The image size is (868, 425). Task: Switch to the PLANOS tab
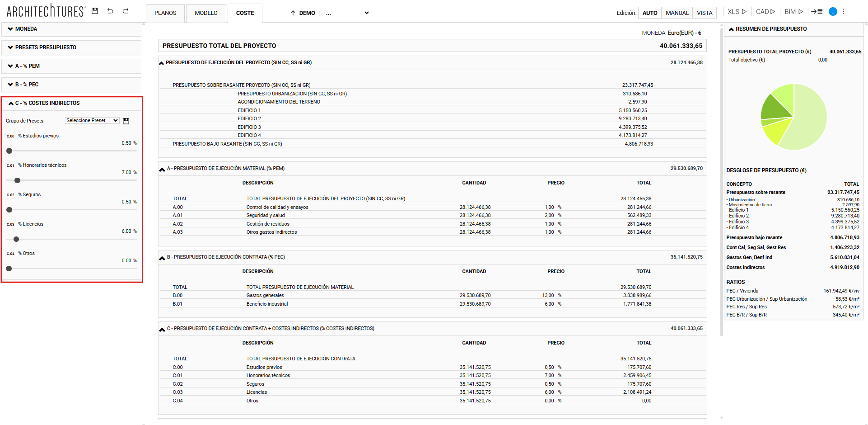point(165,13)
